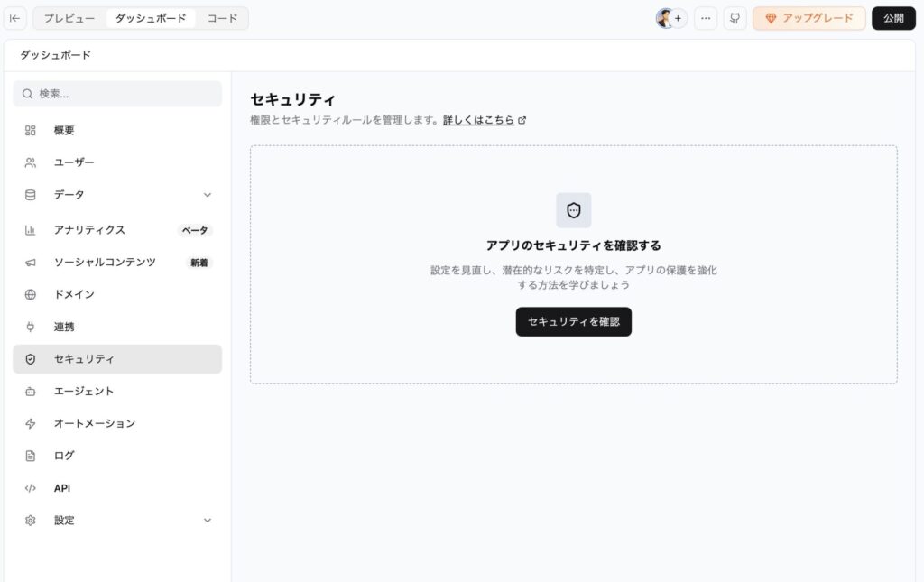924x582 pixels.
Task: Click the GitHub icon in the top bar
Action: pos(735,18)
